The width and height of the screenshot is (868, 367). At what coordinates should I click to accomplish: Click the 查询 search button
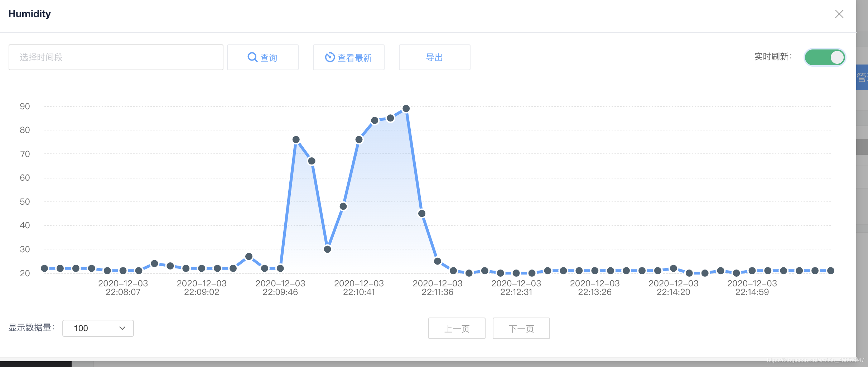click(262, 57)
